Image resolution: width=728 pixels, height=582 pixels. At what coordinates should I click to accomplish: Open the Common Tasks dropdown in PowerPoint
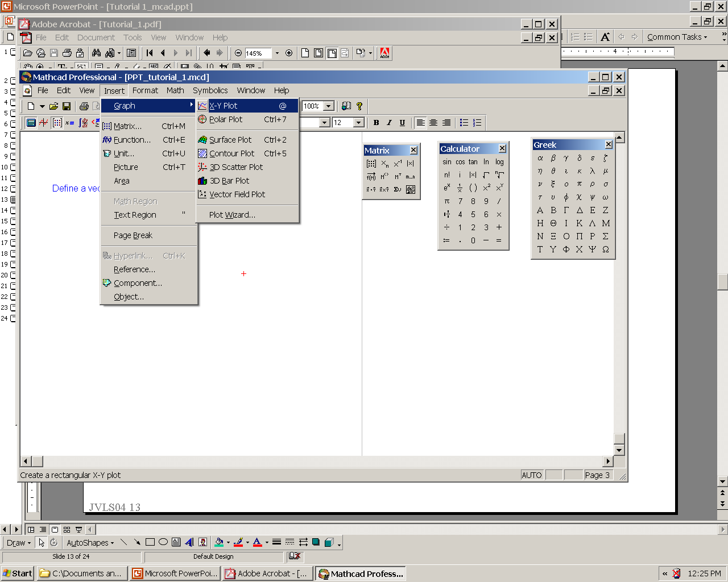[x=677, y=37]
